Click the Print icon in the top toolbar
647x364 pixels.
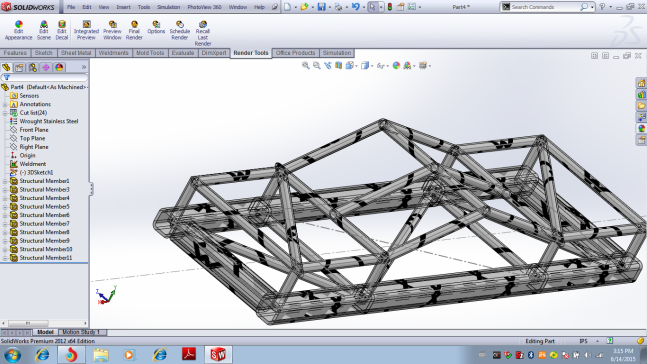click(338, 7)
